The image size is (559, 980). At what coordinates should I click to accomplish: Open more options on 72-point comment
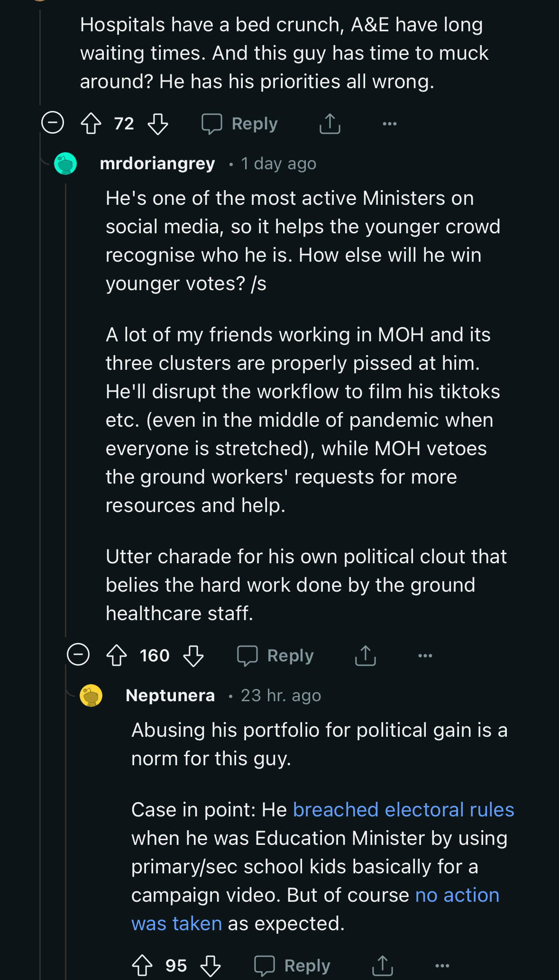click(x=390, y=124)
